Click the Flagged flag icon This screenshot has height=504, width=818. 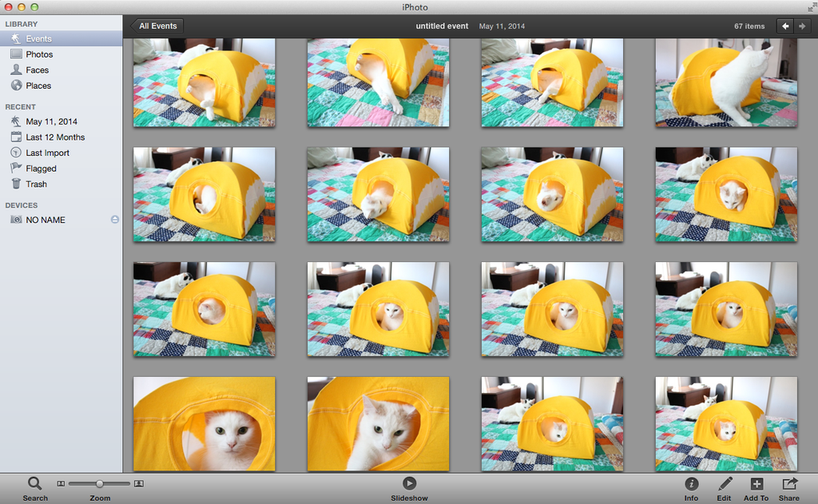(16, 168)
